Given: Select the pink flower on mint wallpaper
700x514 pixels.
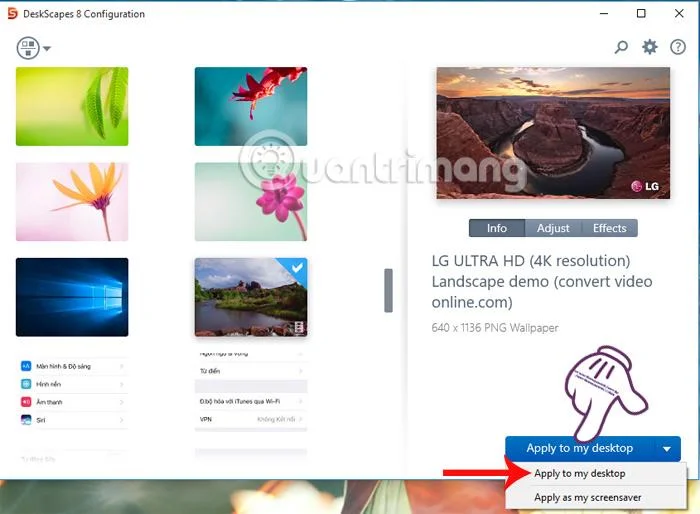Looking at the screenshot, I should pyautogui.click(x=251, y=202).
